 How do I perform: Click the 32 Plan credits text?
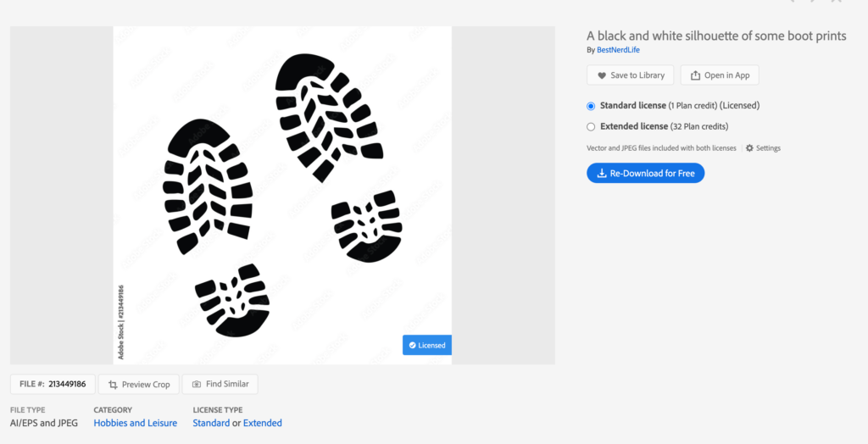tap(699, 127)
